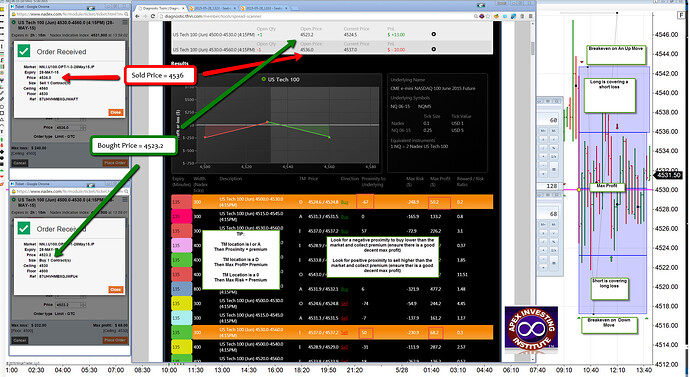Click Close in the upper Order Received dialog
The width and height of the screenshot is (690, 377).
pos(115,112)
